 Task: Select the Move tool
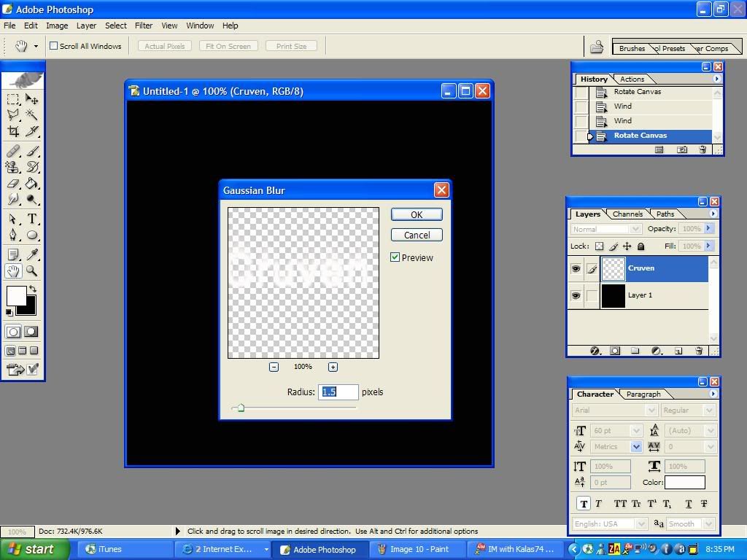point(32,99)
